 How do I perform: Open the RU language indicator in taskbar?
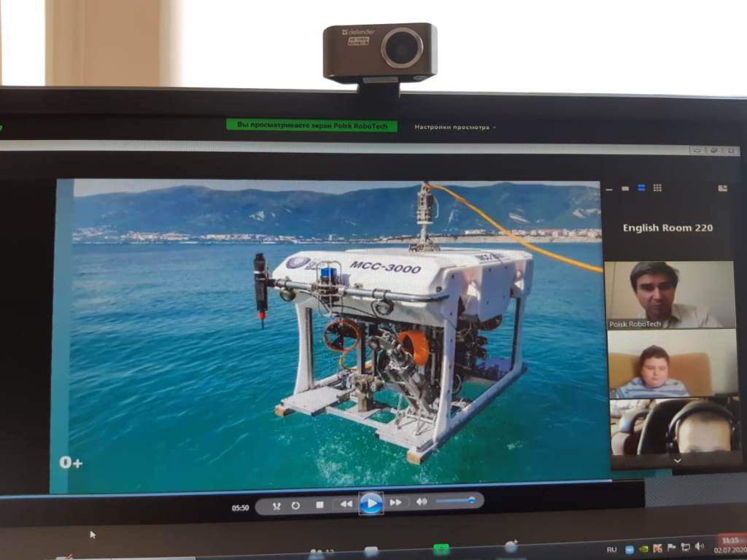612,550
